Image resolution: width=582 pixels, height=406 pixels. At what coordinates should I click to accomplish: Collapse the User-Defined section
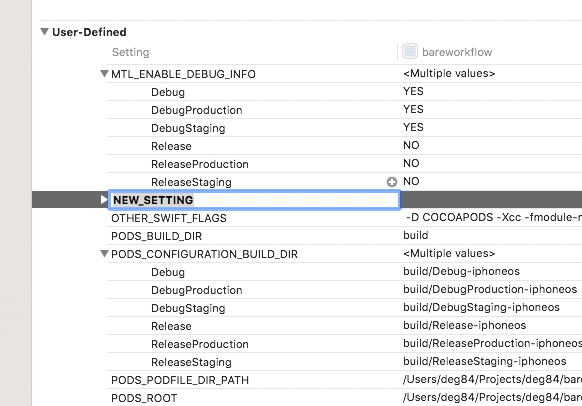point(45,32)
